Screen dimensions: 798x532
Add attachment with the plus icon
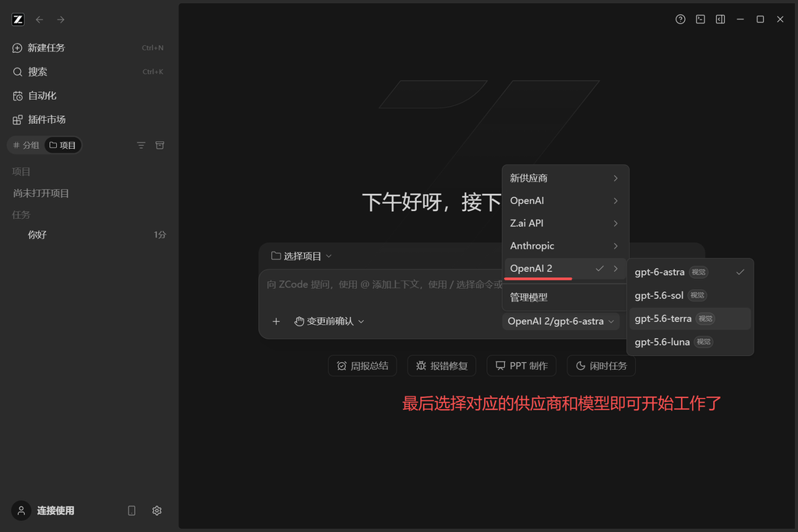(276, 322)
